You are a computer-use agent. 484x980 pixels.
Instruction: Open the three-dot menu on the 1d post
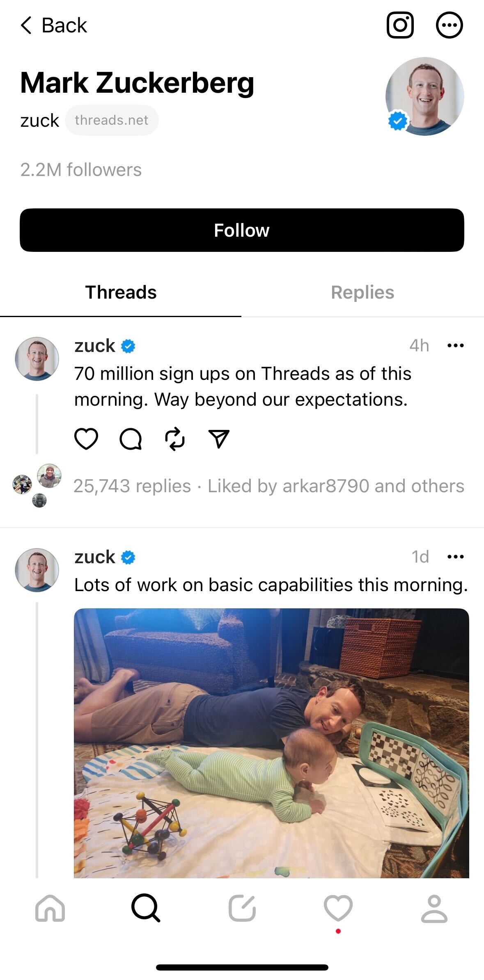coord(455,557)
